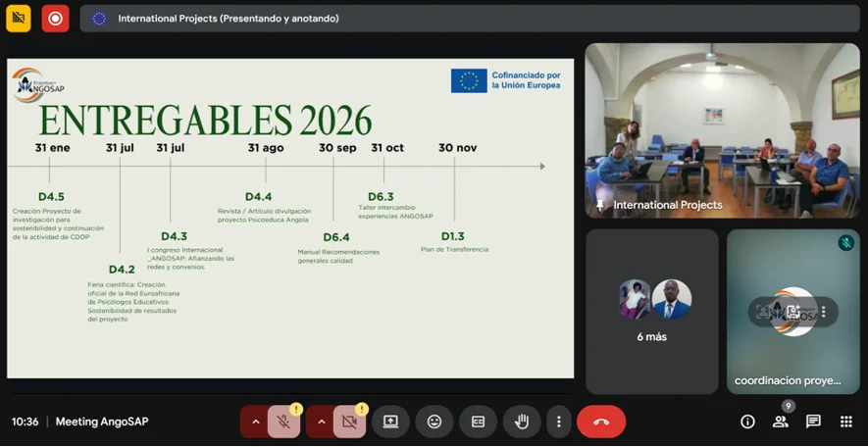868x447 pixels.
Task: Show the participants list
Action: pos(781,422)
